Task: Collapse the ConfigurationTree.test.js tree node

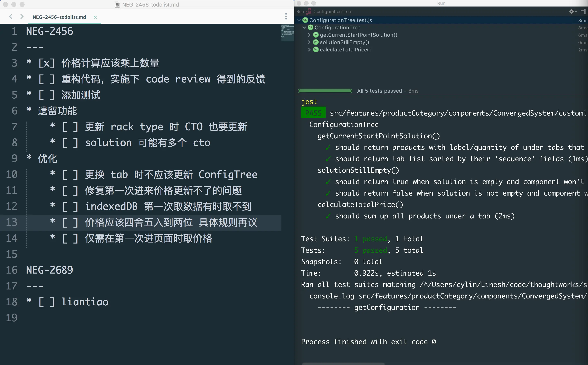Action: pos(299,20)
